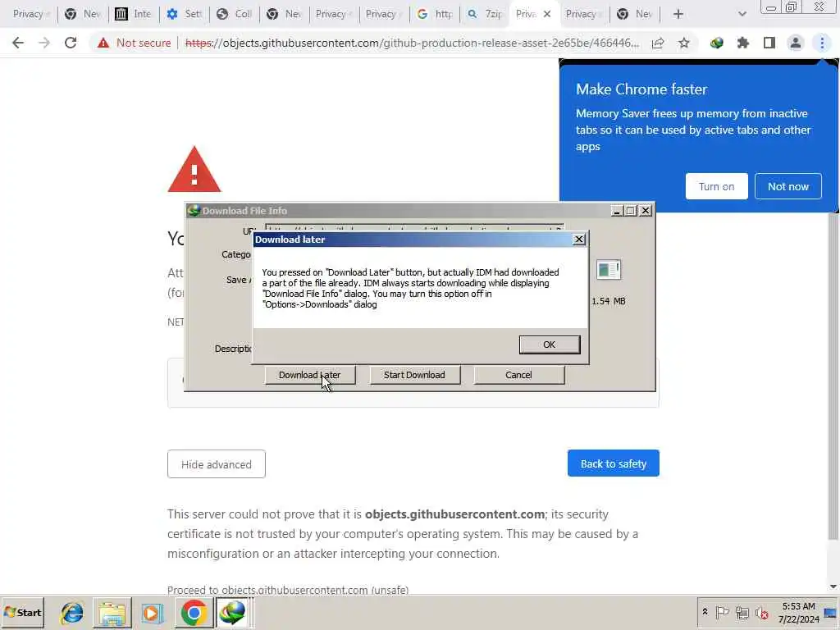Click Action Center flag tray icon

[722, 612]
